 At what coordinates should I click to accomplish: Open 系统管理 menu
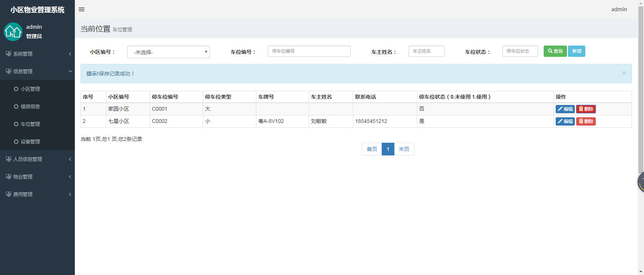tap(37, 54)
